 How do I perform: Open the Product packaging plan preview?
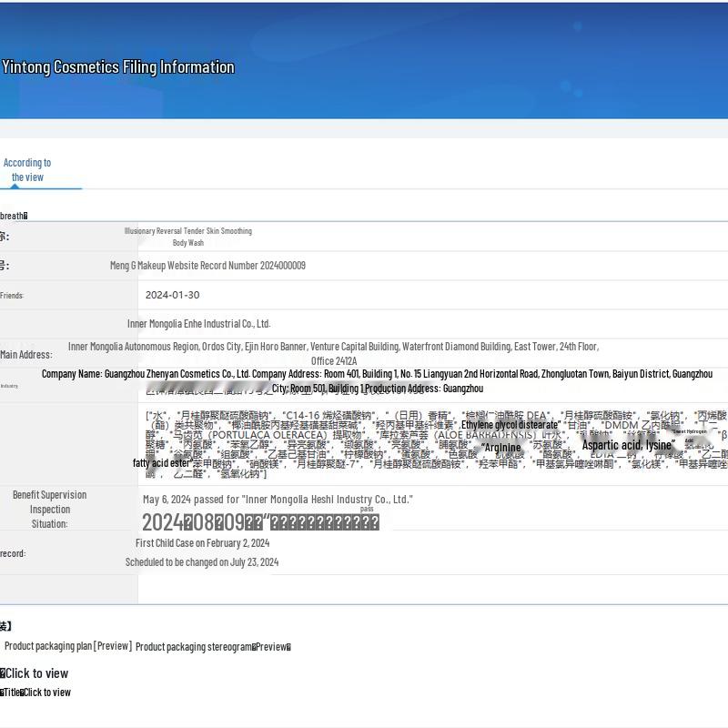68,646
